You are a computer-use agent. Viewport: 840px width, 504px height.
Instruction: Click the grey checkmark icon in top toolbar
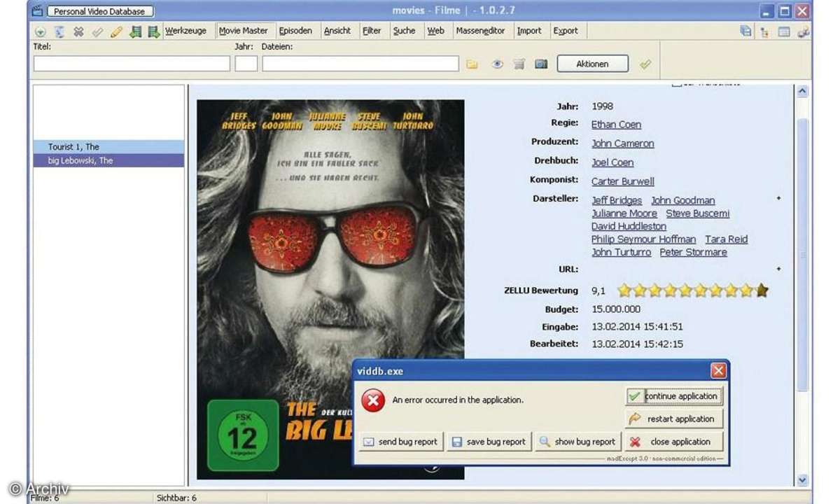point(97,31)
